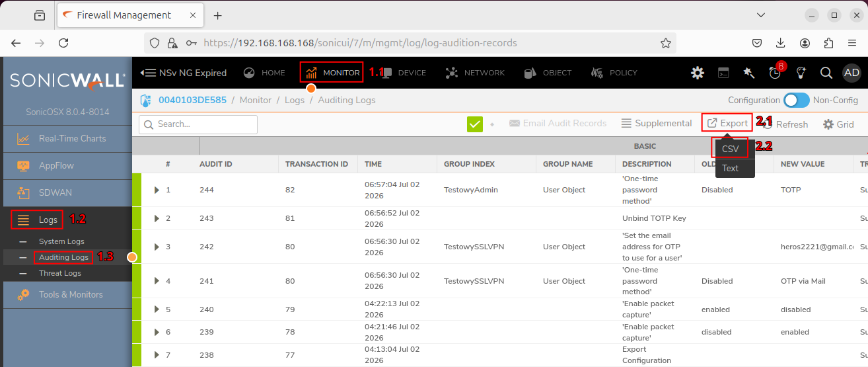Switch to the NETWORK top tab
Screen dimensions: 868x367
tap(475, 73)
